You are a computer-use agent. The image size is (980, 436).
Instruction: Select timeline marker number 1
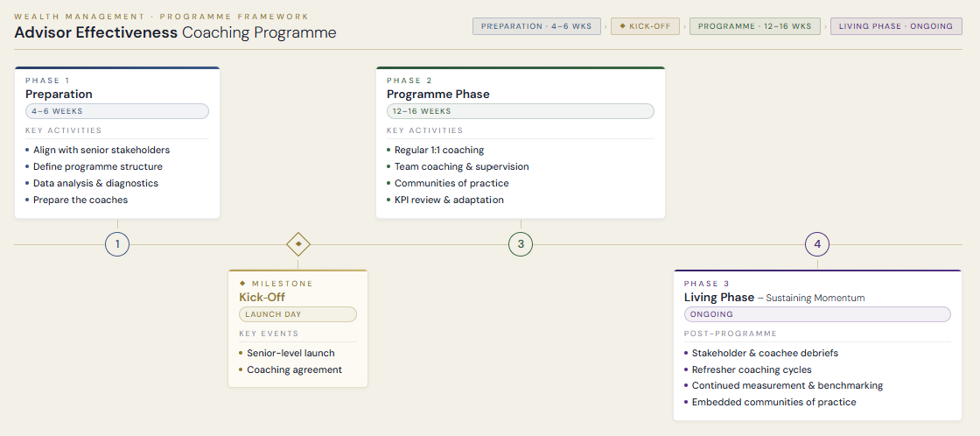(117, 244)
